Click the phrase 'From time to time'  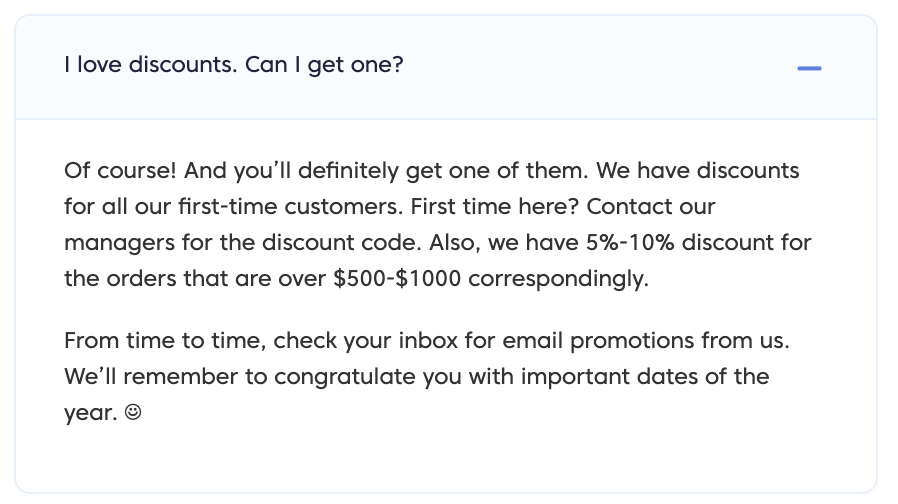click(x=164, y=341)
